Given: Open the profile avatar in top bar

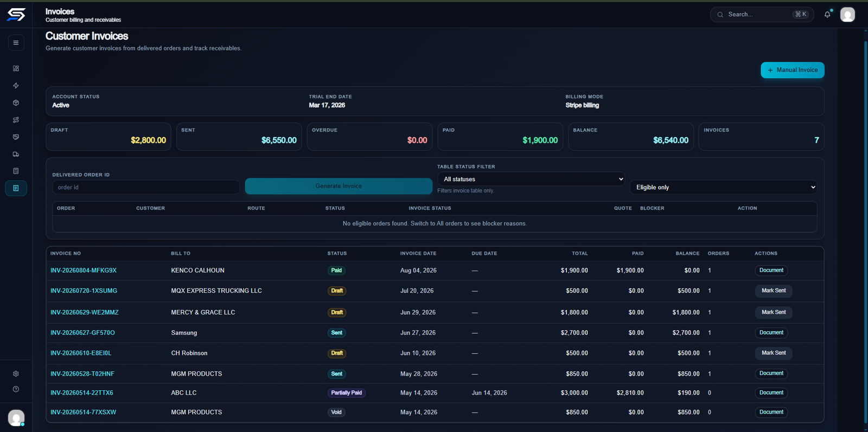Looking at the screenshot, I should 847,15.
